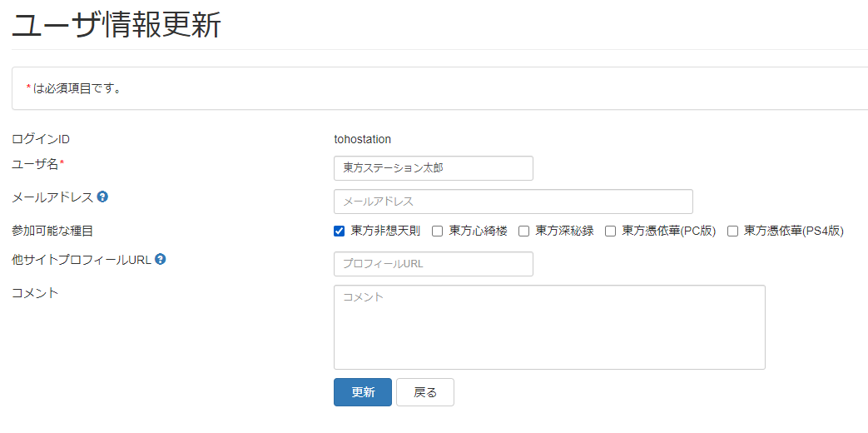Tick the 東方深秘録 checkbox
Image resolution: width=868 pixels, height=433 pixels.
point(523,231)
